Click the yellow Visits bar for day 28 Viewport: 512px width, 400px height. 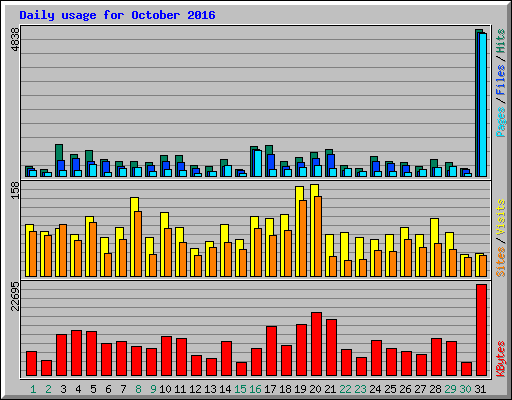[x=433, y=247]
